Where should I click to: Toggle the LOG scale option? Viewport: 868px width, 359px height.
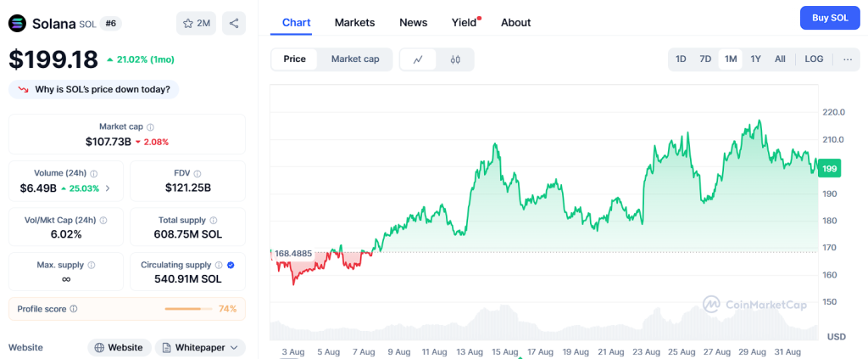814,59
